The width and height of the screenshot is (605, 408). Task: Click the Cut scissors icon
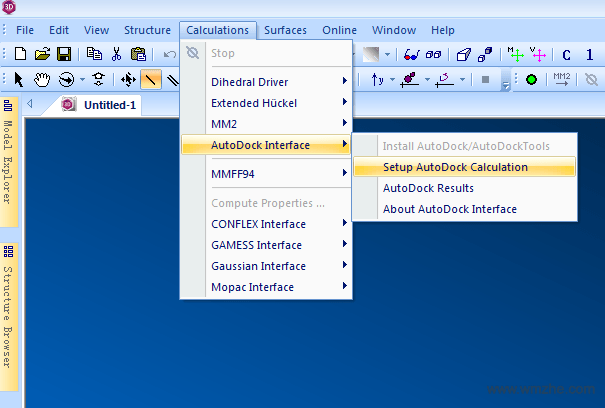[x=116, y=54]
